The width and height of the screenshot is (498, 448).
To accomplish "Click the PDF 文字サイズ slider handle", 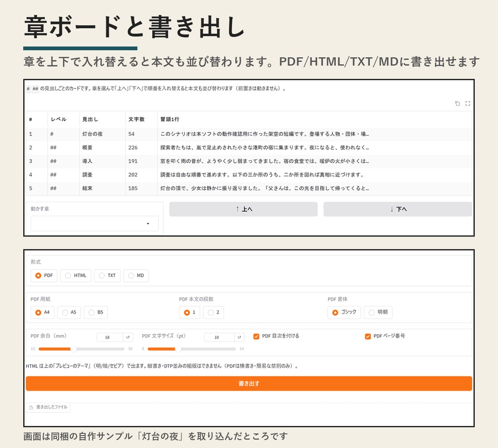I will click(178, 349).
